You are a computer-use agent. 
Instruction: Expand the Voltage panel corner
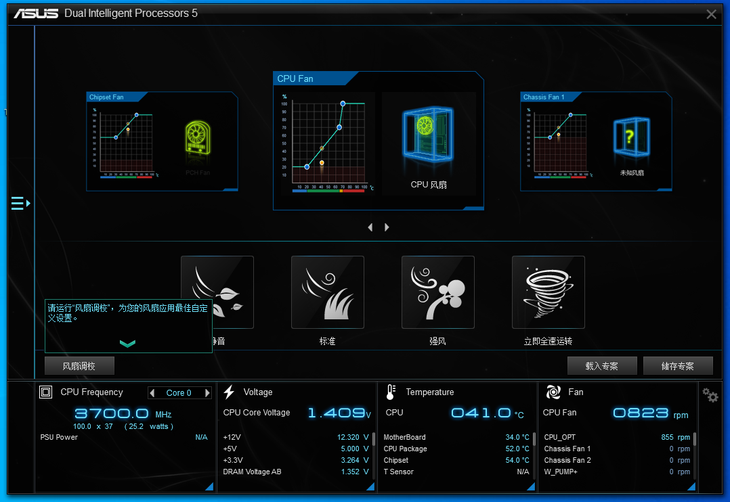tap(371, 487)
